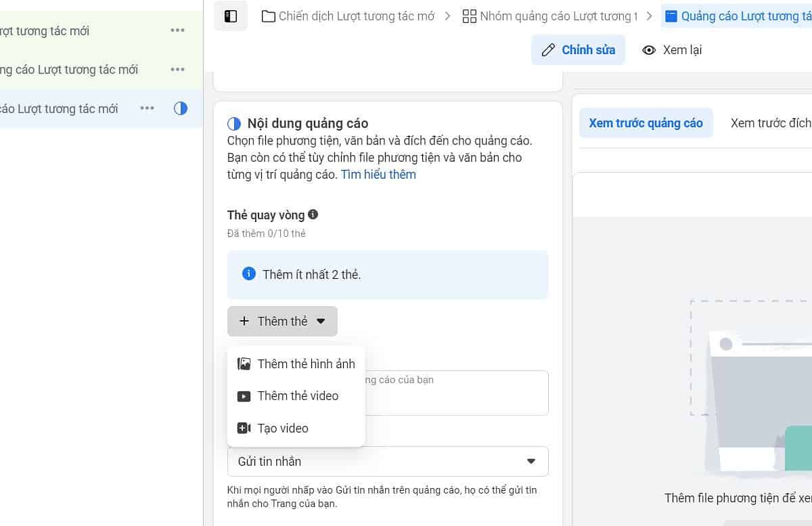Open three-dot menu for the selected ad row
This screenshot has height=526, width=812.
pyautogui.click(x=147, y=108)
